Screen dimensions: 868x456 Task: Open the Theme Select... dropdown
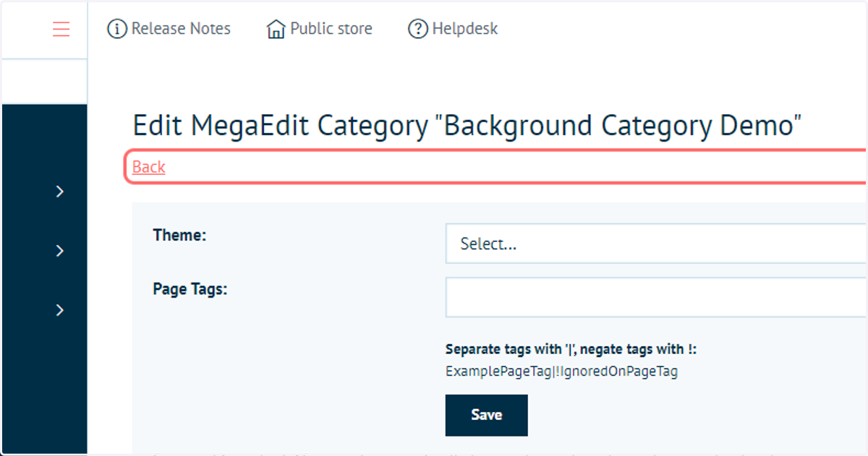(656, 244)
